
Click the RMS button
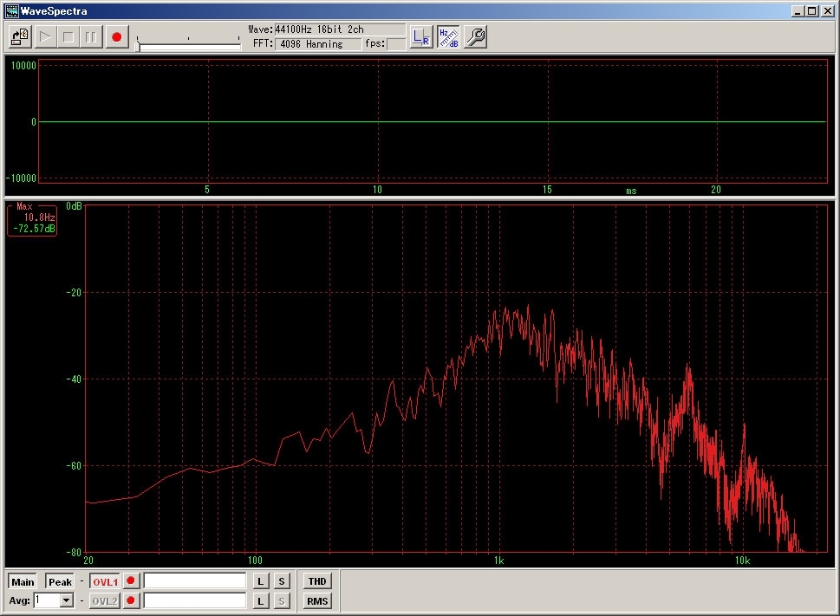click(317, 600)
